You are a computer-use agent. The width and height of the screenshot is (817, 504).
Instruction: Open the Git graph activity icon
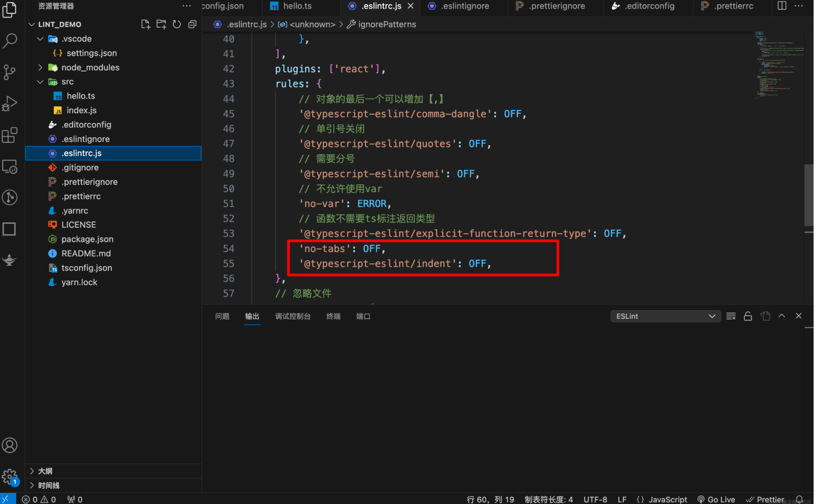point(9,197)
